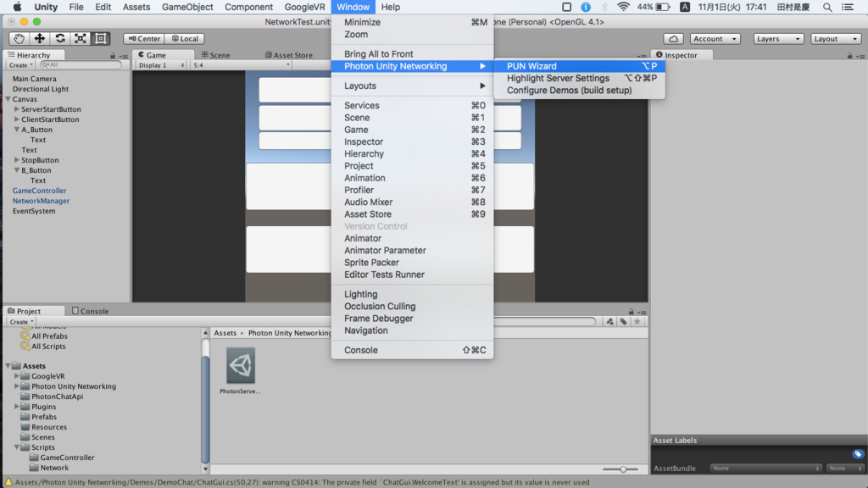Toggle Hierarchy panel lock icon
Image resolution: width=868 pixels, height=488 pixels.
[113, 55]
